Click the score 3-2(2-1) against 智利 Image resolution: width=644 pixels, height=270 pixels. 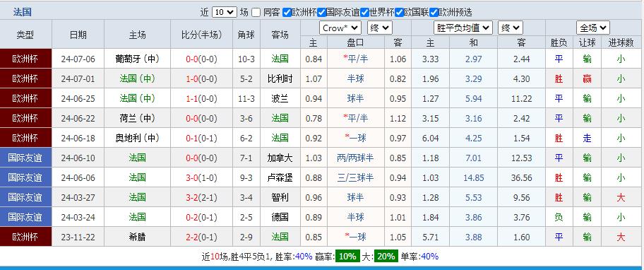tap(201, 197)
